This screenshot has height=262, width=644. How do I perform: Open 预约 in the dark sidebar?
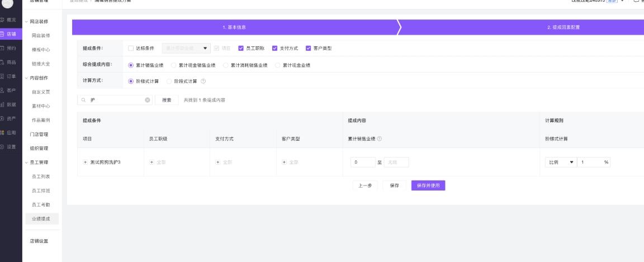click(8, 48)
